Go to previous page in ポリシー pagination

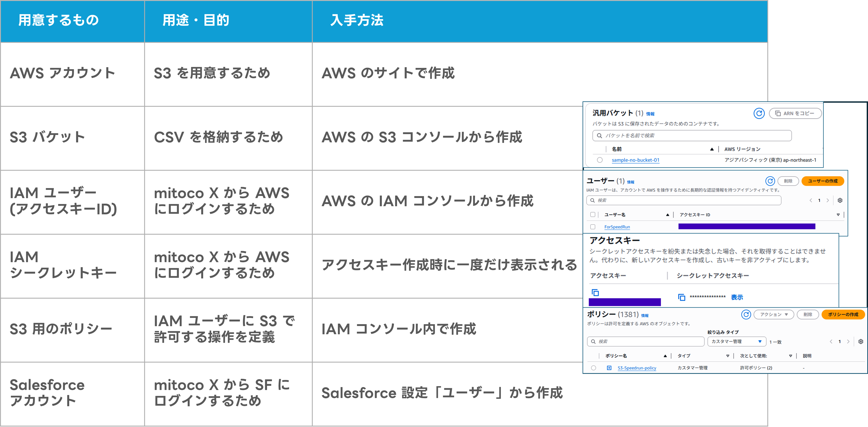tap(831, 341)
